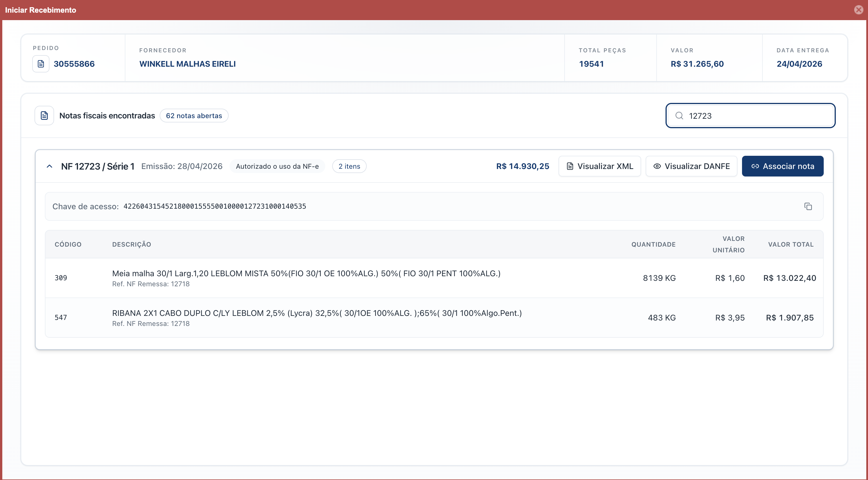Select the RIBANA 2X1 item row 547
The height and width of the screenshot is (480, 868).
[434, 318]
